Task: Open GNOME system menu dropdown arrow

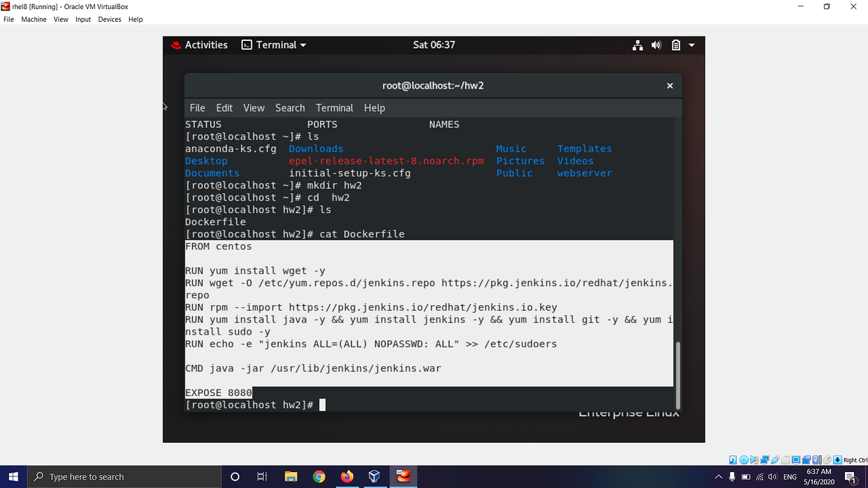Action: [x=692, y=45]
